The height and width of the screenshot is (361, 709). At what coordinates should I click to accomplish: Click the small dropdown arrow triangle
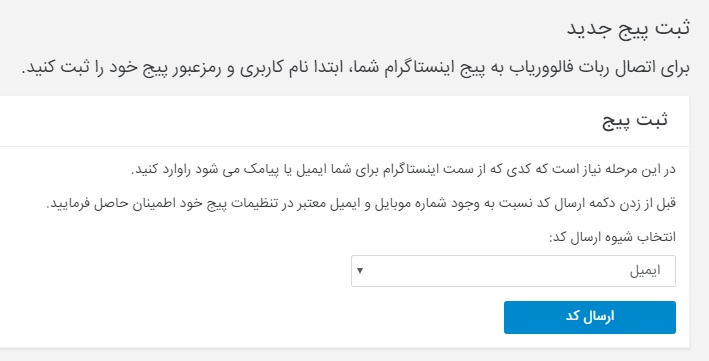(x=360, y=271)
